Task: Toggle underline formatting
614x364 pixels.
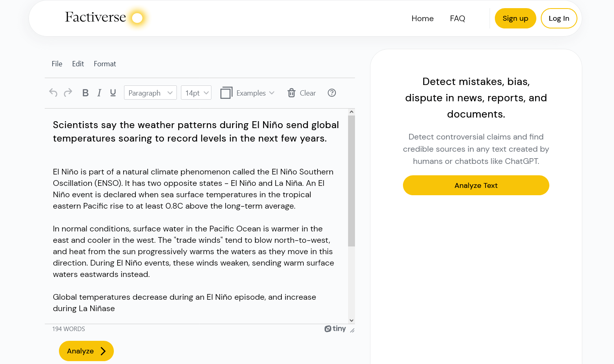Action: [x=113, y=93]
